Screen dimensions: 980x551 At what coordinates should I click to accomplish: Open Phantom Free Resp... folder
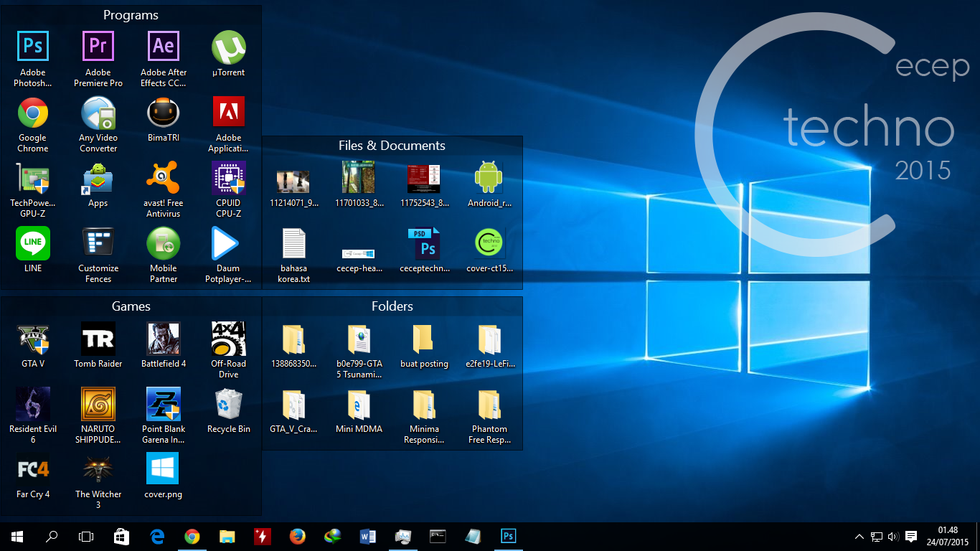pyautogui.click(x=489, y=404)
